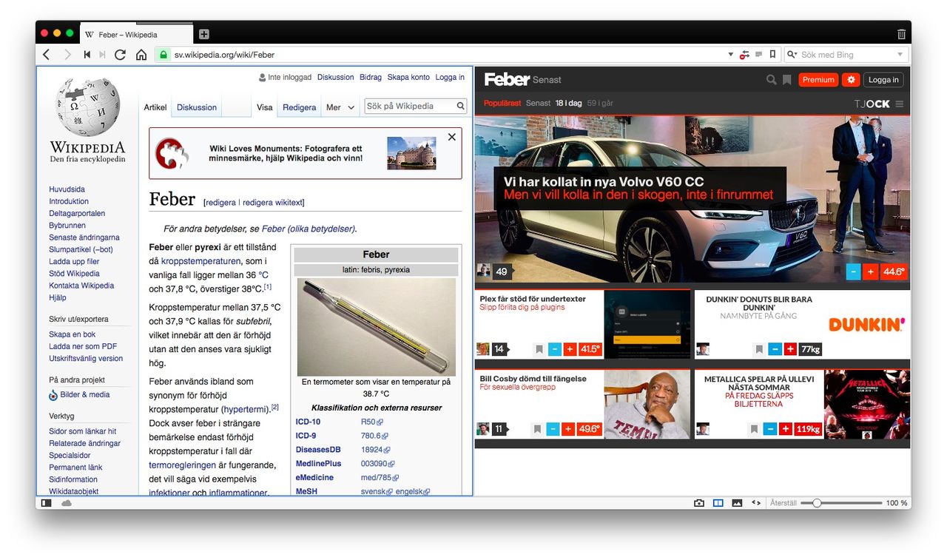Show 18 i dag articles

point(569,104)
